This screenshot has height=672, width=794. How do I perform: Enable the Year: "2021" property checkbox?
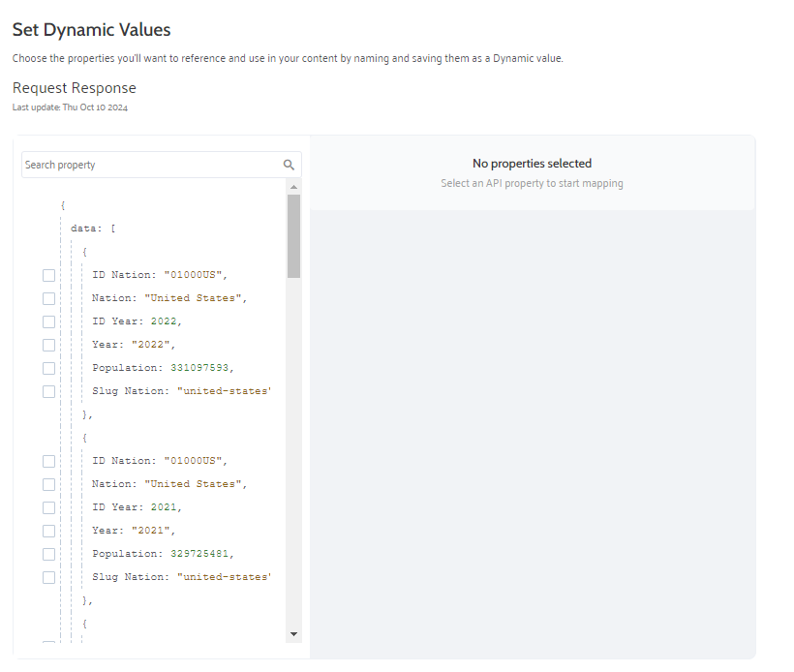pos(48,531)
